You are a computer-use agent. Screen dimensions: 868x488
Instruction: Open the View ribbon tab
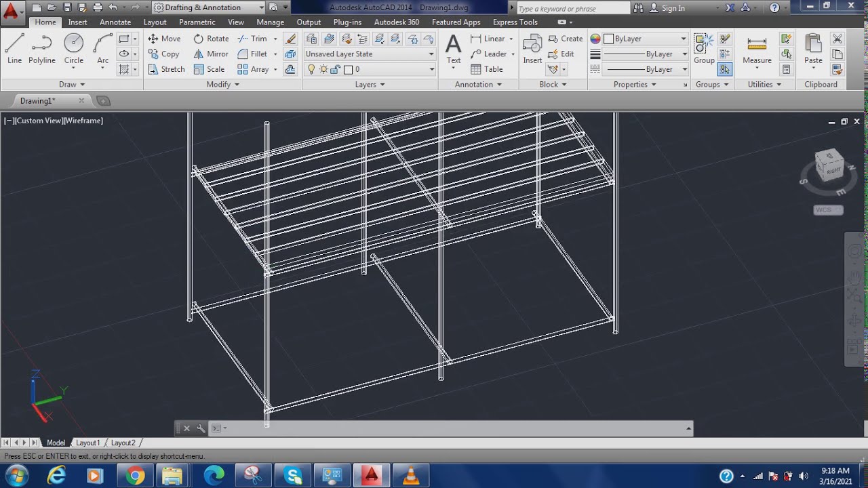click(x=236, y=22)
